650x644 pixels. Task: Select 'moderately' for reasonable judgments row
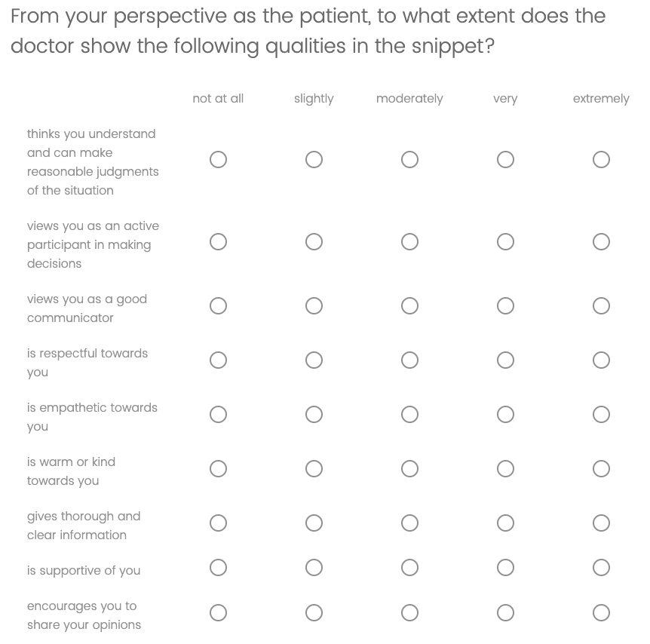(x=409, y=160)
